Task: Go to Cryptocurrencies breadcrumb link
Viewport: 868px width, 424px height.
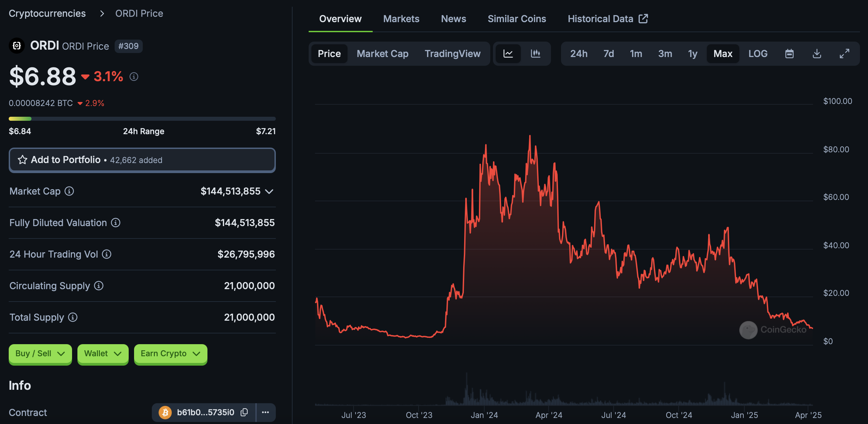Action: point(47,13)
